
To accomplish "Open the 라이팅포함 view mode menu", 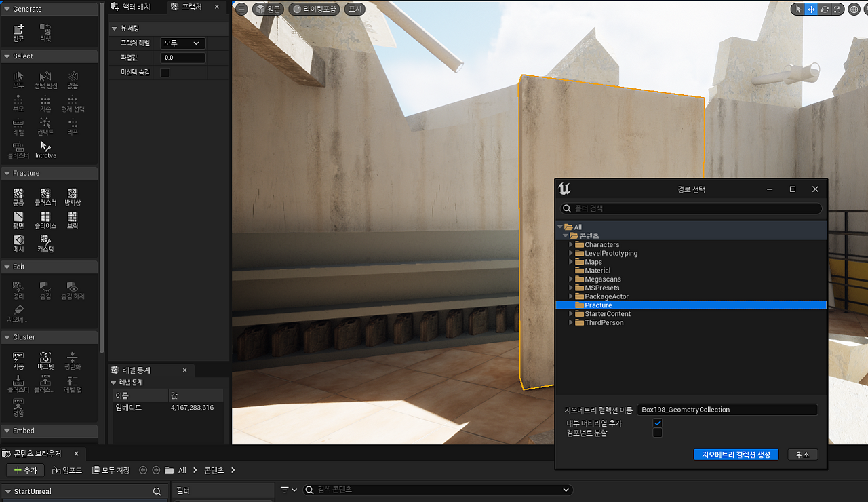I will click(314, 9).
